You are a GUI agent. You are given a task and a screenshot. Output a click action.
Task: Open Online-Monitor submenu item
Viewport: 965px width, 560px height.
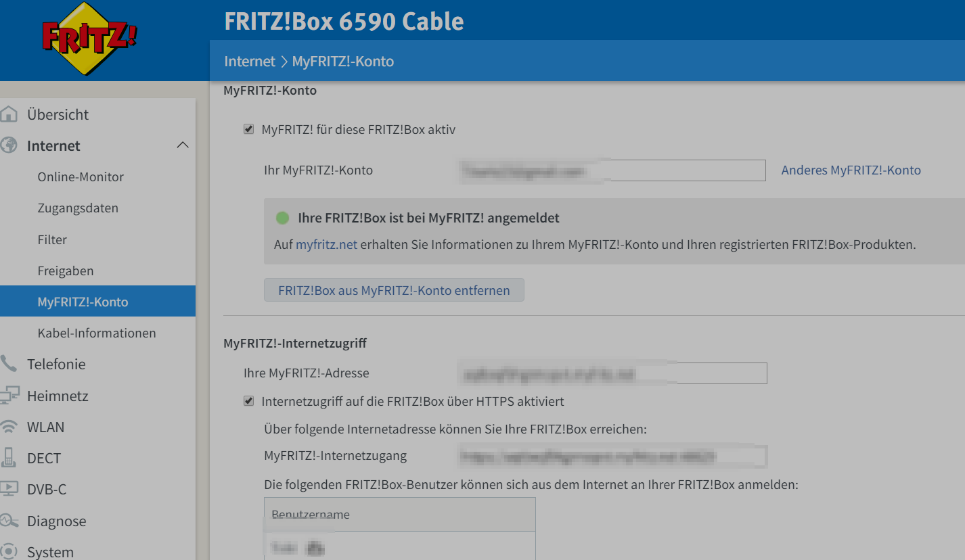[81, 177]
